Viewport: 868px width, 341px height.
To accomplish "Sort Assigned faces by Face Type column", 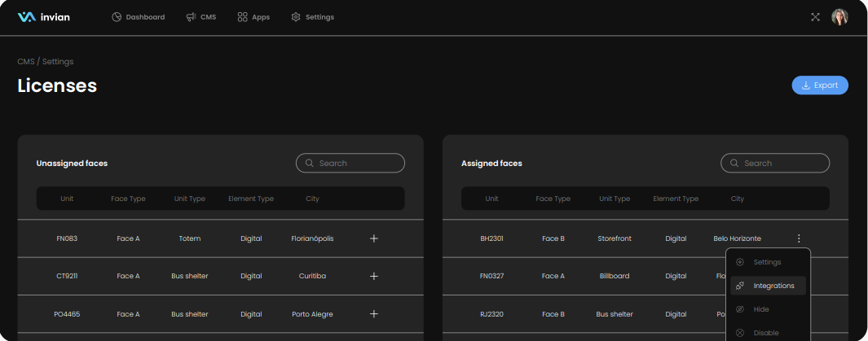I will (x=553, y=199).
